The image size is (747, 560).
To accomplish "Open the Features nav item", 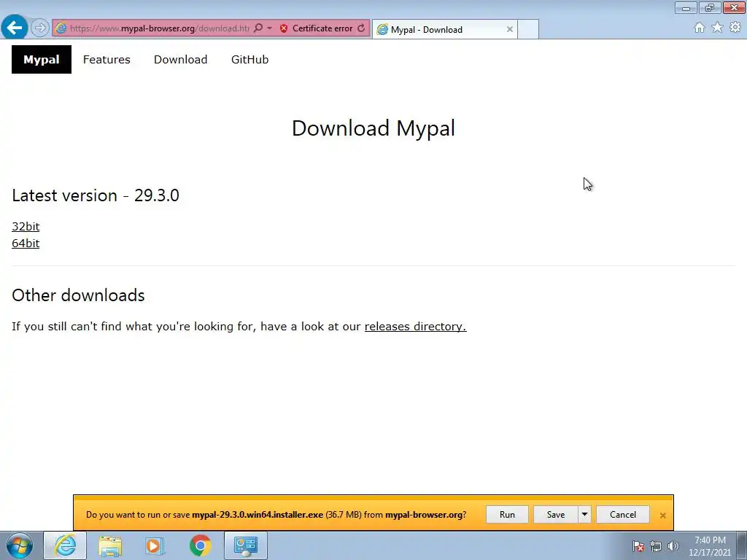I will 107,60.
